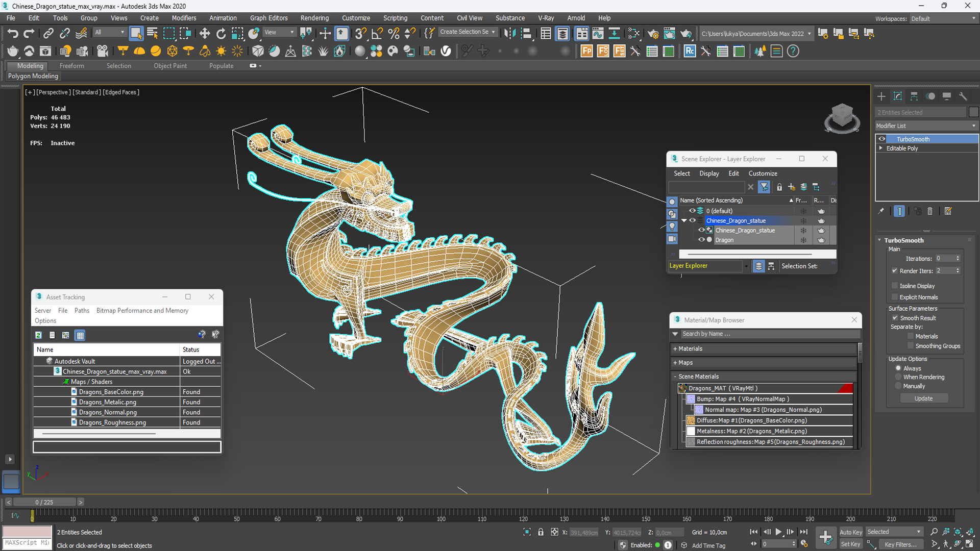980x551 pixels.
Task: Switch to the Create command panel
Action: point(881,96)
